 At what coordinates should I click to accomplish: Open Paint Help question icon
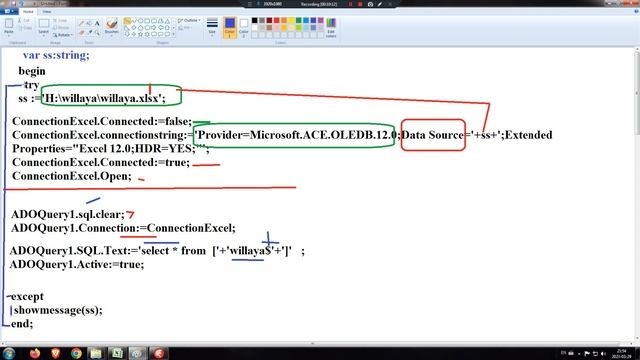click(x=636, y=11)
